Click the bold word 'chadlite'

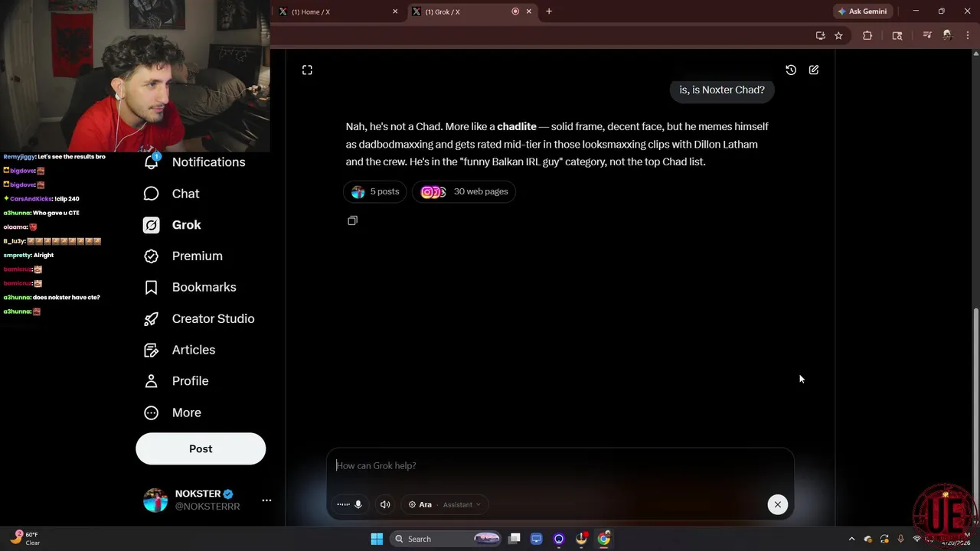click(517, 126)
